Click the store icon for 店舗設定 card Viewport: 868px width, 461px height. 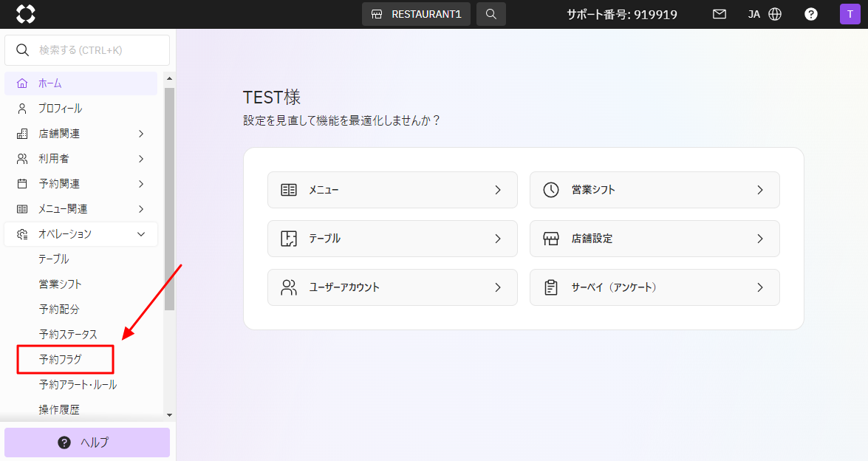pos(551,239)
